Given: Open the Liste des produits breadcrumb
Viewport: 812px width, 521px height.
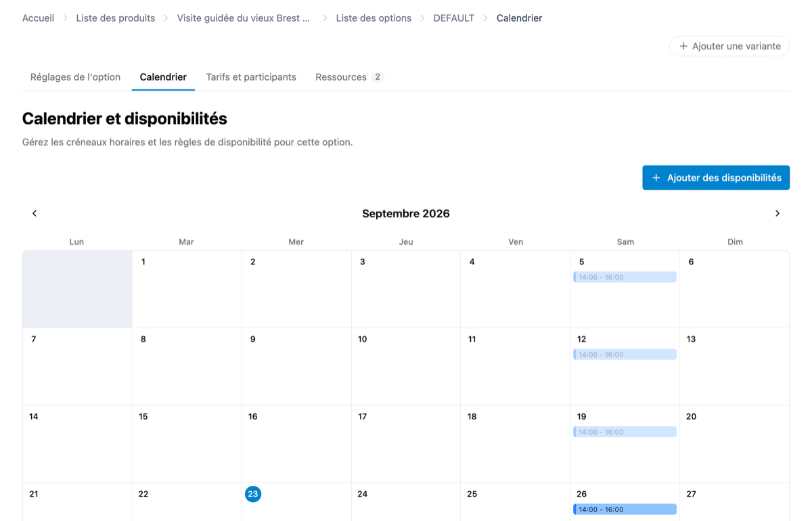Looking at the screenshot, I should pyautogui.click(x=116, y=18).
